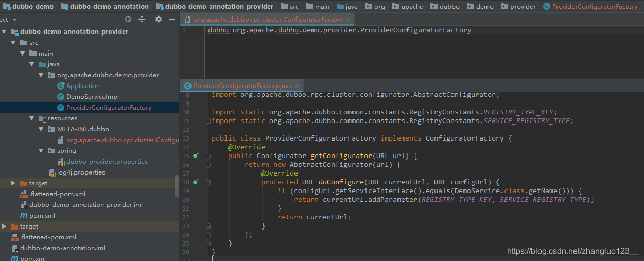Click the Application class icon in tree
Image resolution: width=644 pixels, height=261 pixels.
(61, 86)
